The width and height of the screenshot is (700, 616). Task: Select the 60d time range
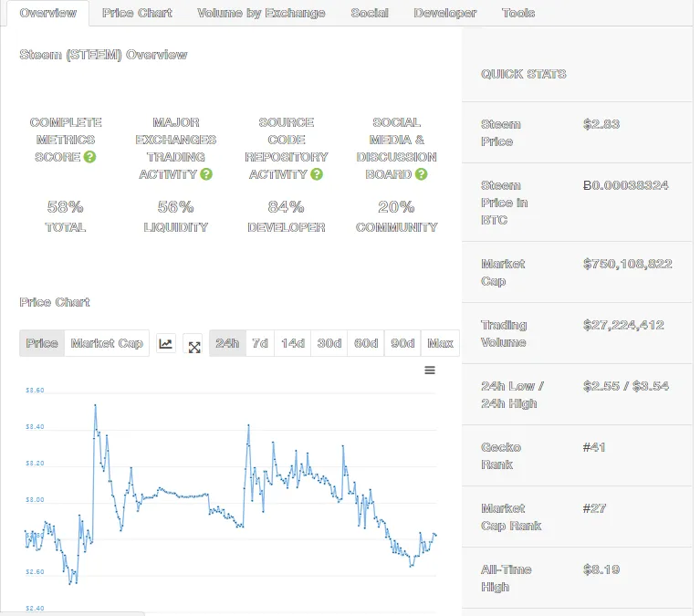(366, 343)
